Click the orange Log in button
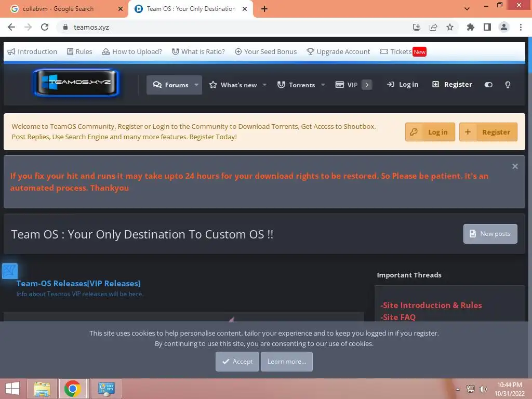 430,132
